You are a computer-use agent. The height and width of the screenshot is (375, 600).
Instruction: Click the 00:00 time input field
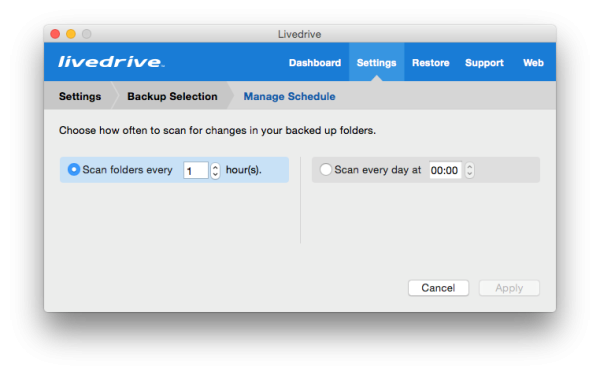pyautogui.click(x=445, y=170)
